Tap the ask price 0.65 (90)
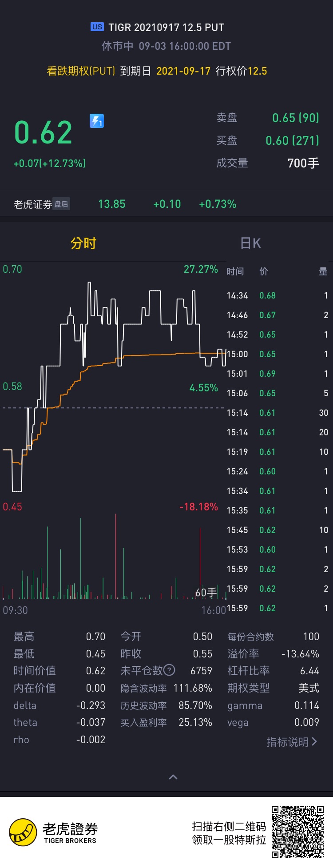Viewport: 333px width, 868px height. pos(296,118)
